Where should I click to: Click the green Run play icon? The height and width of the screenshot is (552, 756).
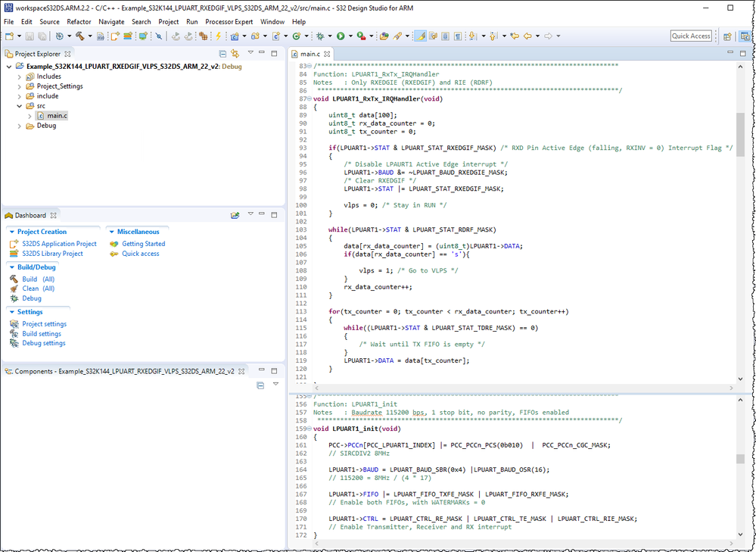click(341, 36)
